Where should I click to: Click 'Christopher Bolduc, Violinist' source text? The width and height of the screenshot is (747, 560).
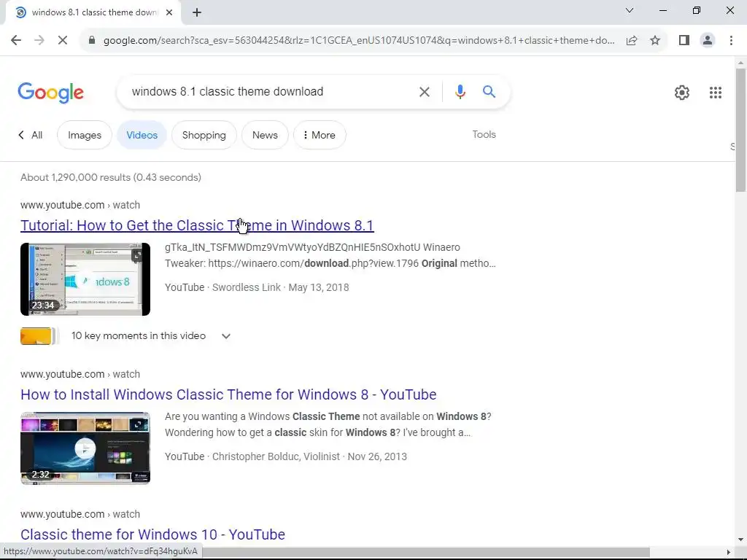tap(276, 456)
